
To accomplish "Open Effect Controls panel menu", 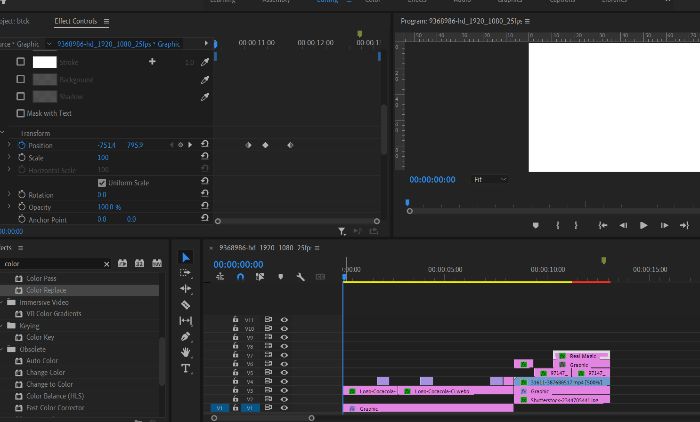I will pyautogui.click(x=106, y=21).
